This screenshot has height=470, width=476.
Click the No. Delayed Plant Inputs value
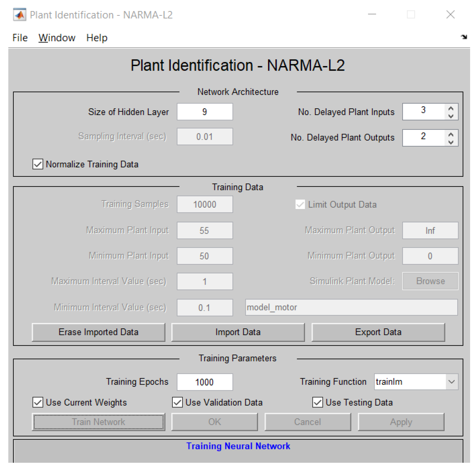(x=424, y=112)
